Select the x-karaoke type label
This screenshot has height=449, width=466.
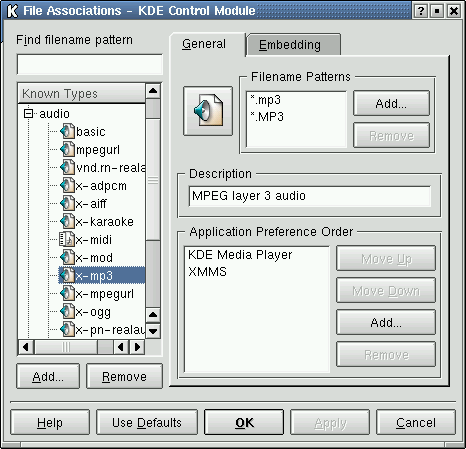(105, 222)
